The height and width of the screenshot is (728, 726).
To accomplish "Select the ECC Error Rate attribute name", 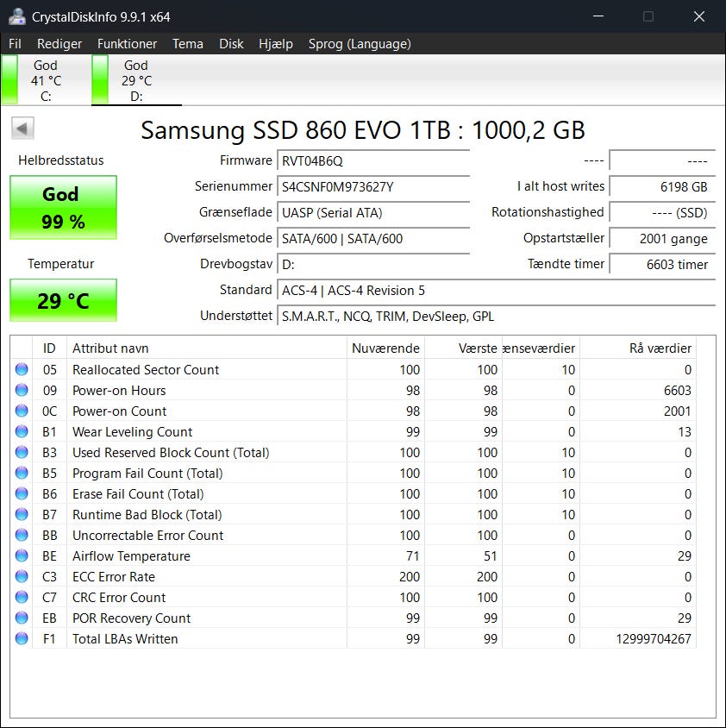I will pyautogui.click(x=114, y=577).
